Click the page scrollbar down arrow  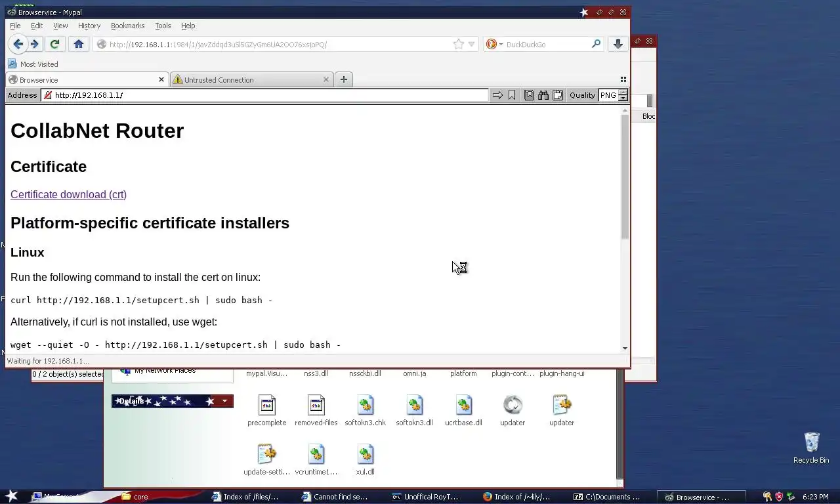(x=625, y=348)
